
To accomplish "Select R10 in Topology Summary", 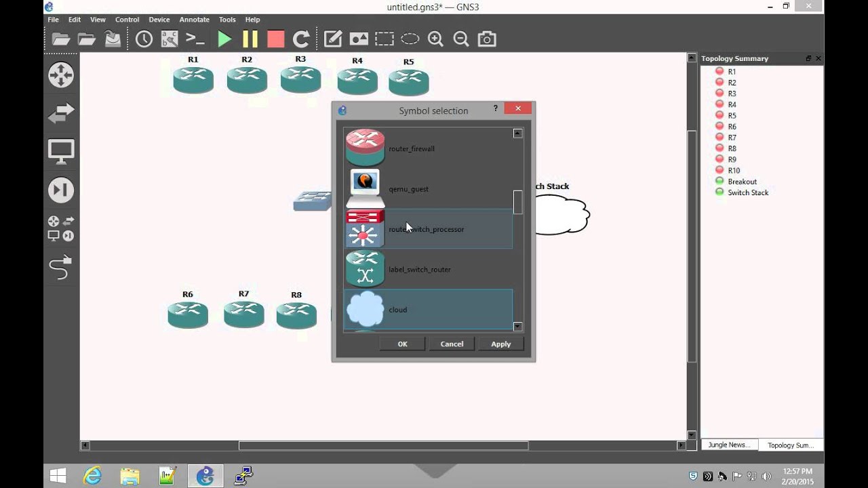I will (x=734, y=171).
